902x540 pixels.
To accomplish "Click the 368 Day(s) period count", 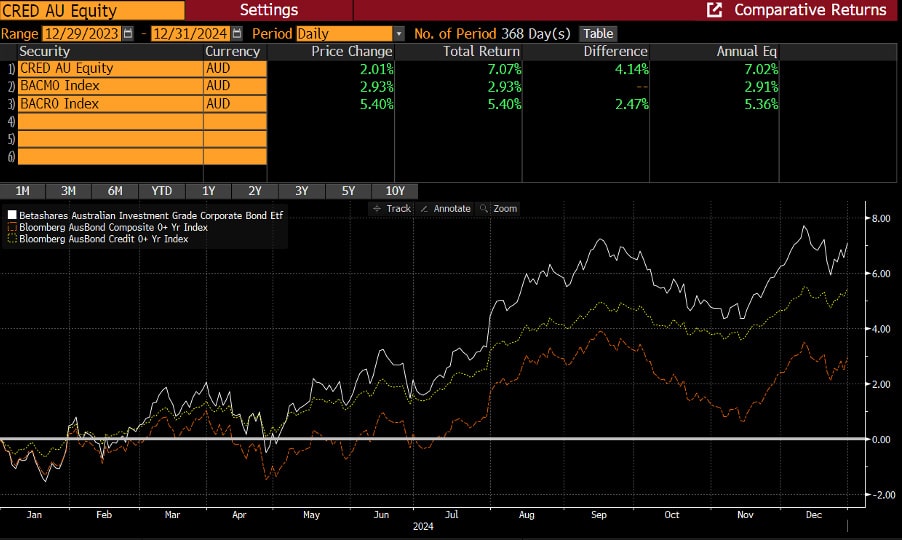I will [536, 34].
